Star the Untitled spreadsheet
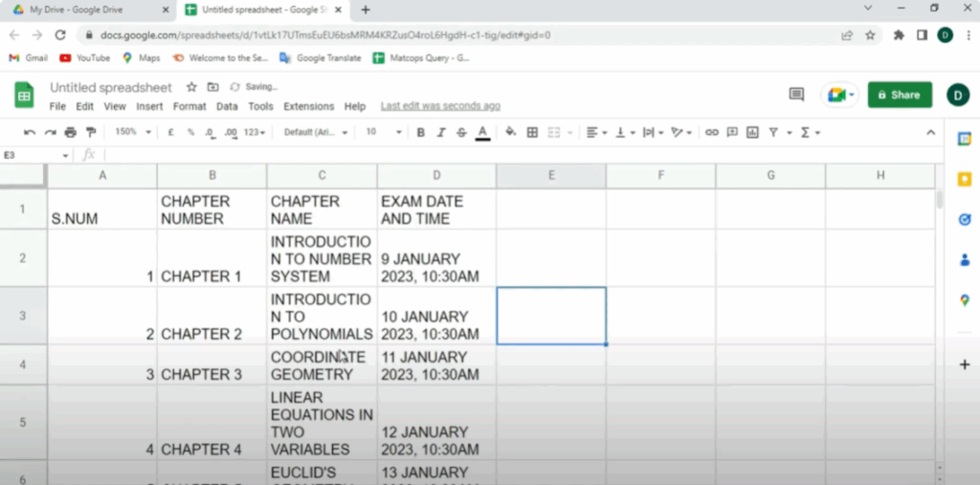The width and height of the screenshot is (980, 485). 191,87
